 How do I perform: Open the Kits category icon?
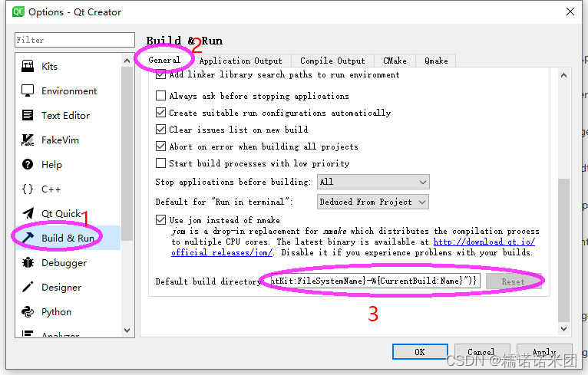click(28, 66)
